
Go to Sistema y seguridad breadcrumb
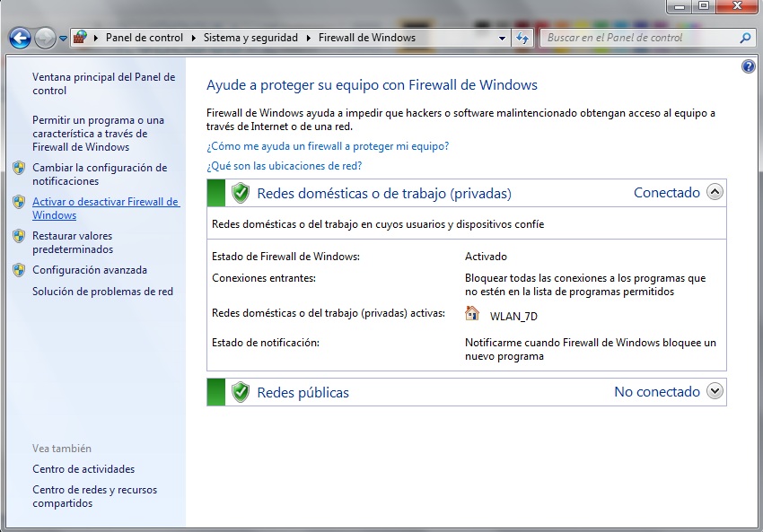coord(250,38)
